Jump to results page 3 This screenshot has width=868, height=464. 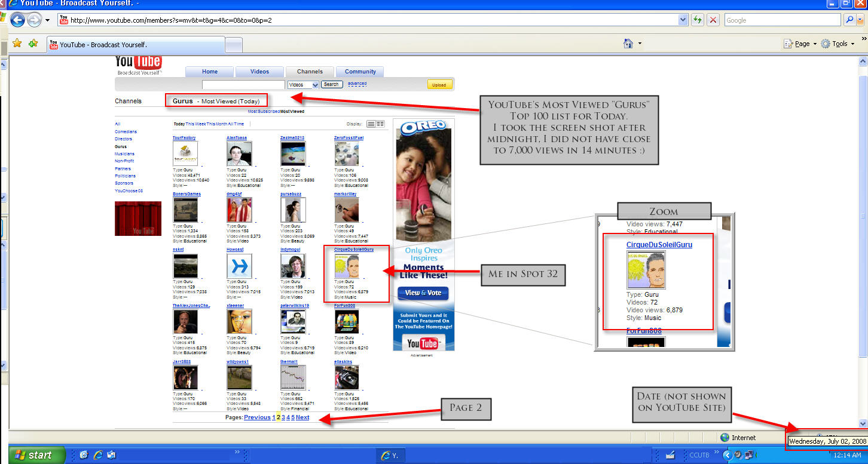[283, 417]
